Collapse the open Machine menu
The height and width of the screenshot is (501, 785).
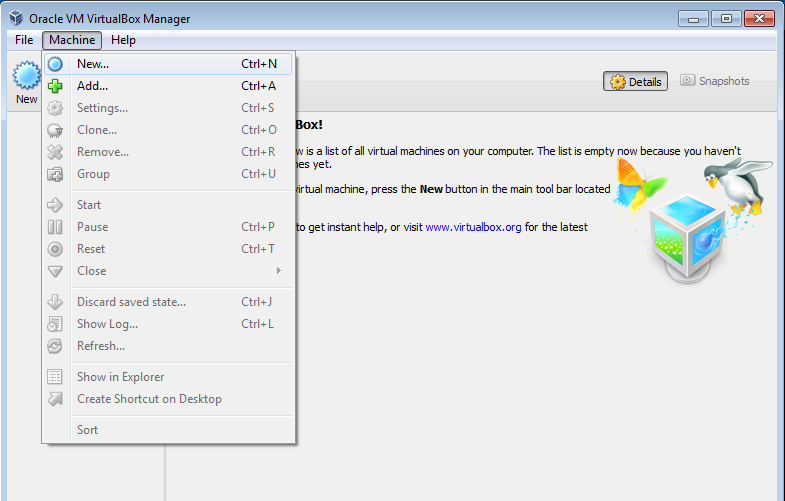point(72,40)
